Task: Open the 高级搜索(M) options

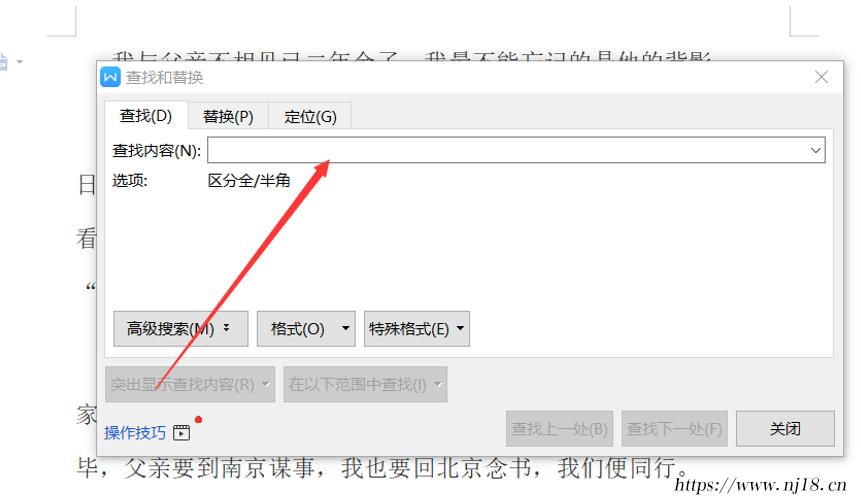Action: 181,329
